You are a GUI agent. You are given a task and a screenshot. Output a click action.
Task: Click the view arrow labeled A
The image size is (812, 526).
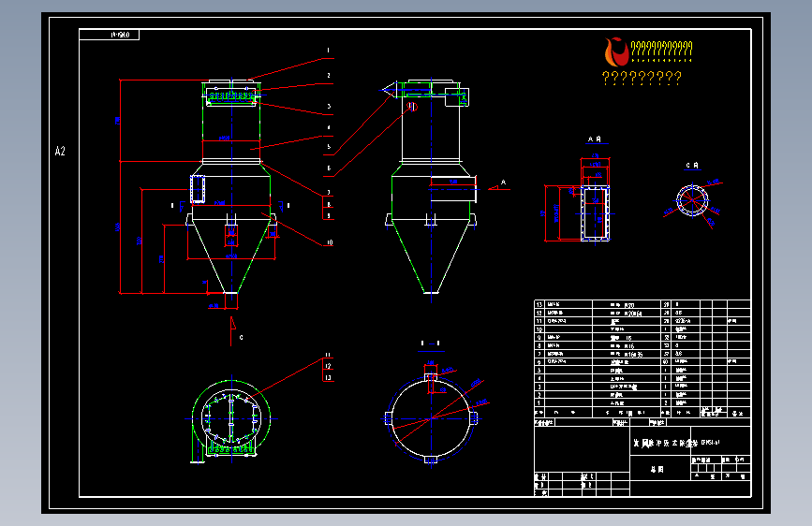click(x=499, y=186)
